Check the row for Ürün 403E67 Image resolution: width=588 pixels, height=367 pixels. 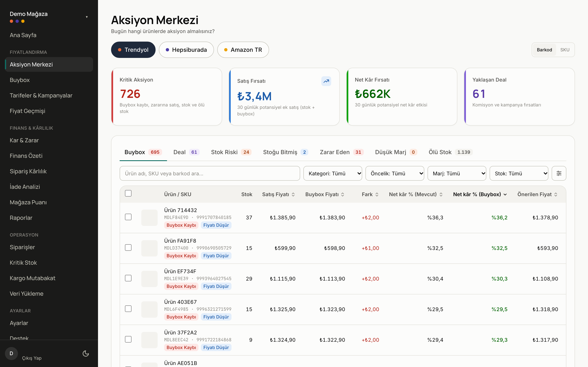[128, 308]
